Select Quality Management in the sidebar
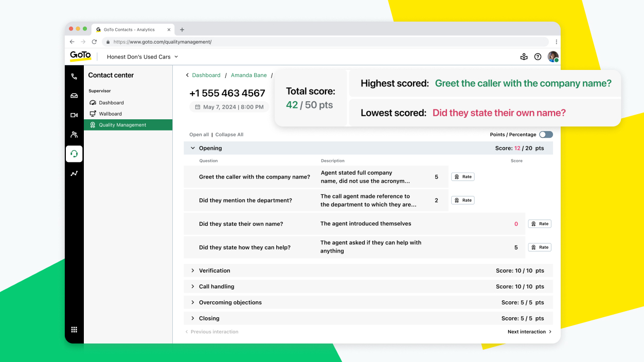The width and height of the screenshot is (644, 362). pos(122,125)
